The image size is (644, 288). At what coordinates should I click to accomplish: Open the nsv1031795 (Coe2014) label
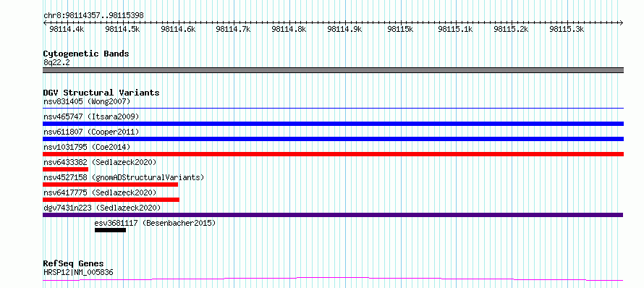87,147
